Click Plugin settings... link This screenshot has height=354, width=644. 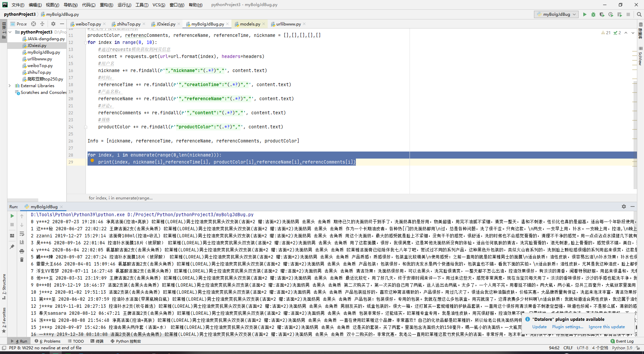pos(568,327)
